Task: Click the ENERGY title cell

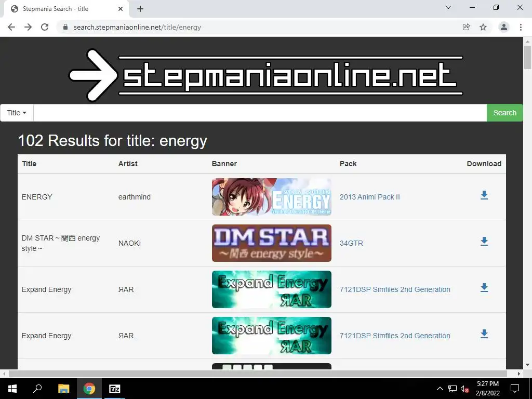Action: (37, 197)
